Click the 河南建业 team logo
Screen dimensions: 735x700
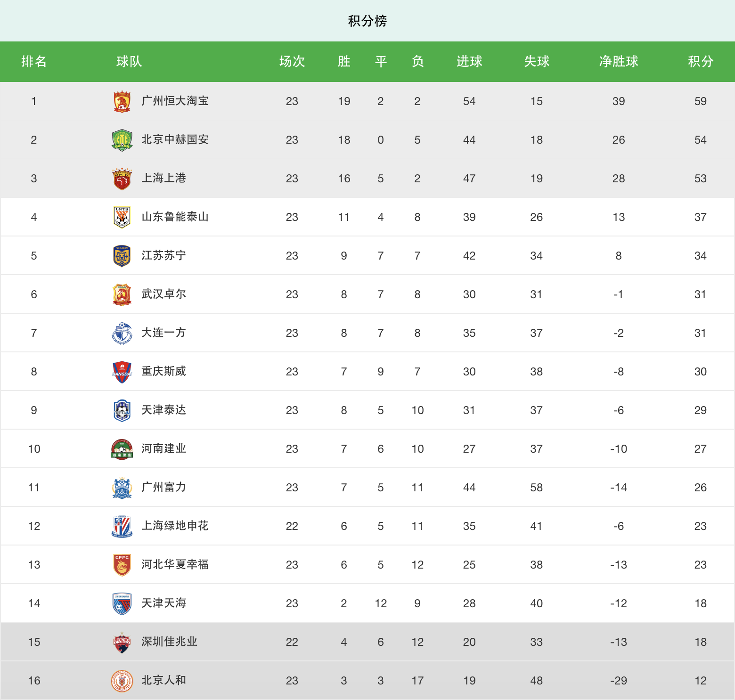(x=122, y=449)
